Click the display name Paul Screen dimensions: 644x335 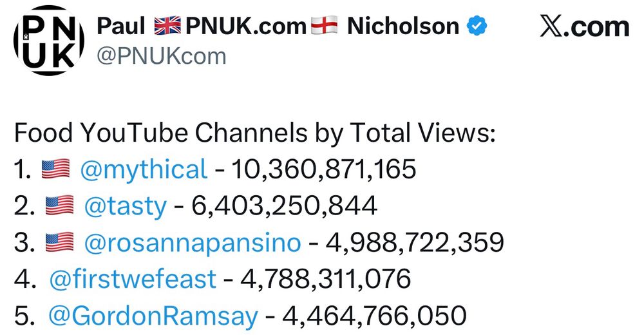(121, 26)
